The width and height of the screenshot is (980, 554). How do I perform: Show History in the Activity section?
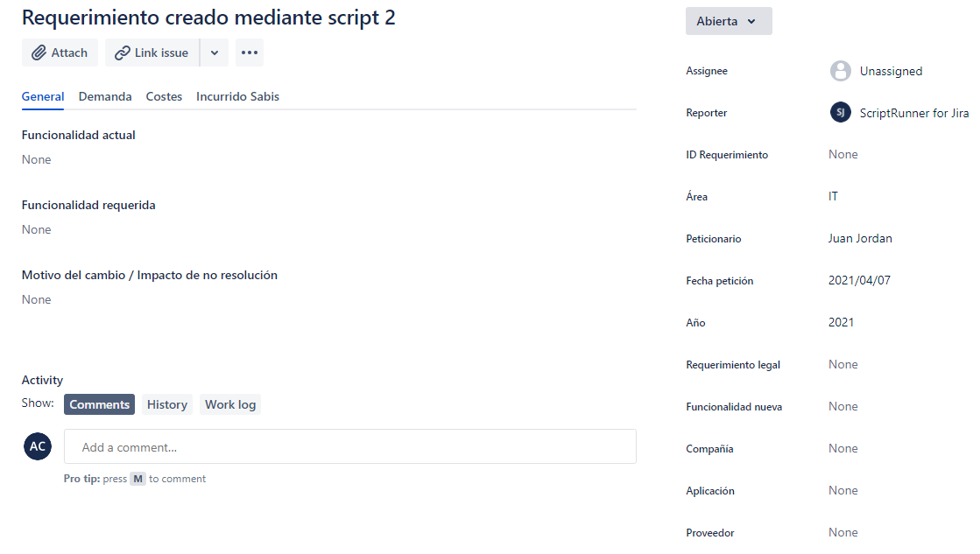167,404
